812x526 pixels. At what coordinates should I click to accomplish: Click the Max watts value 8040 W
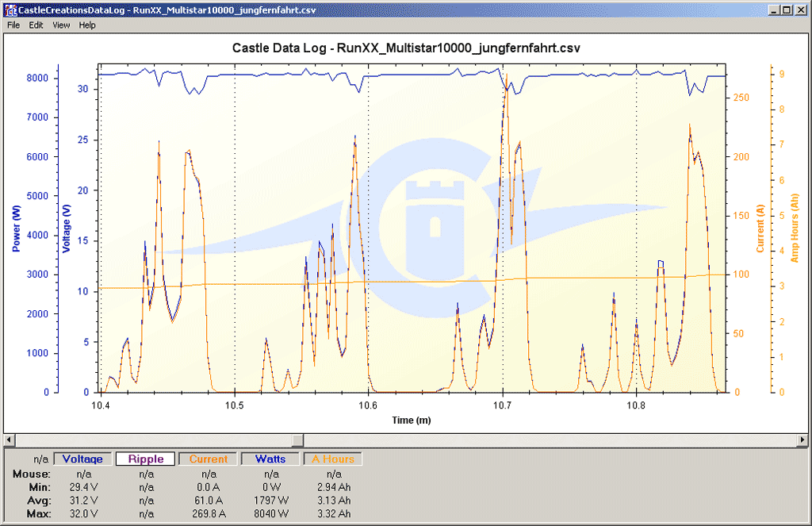[x=271, y=514]
